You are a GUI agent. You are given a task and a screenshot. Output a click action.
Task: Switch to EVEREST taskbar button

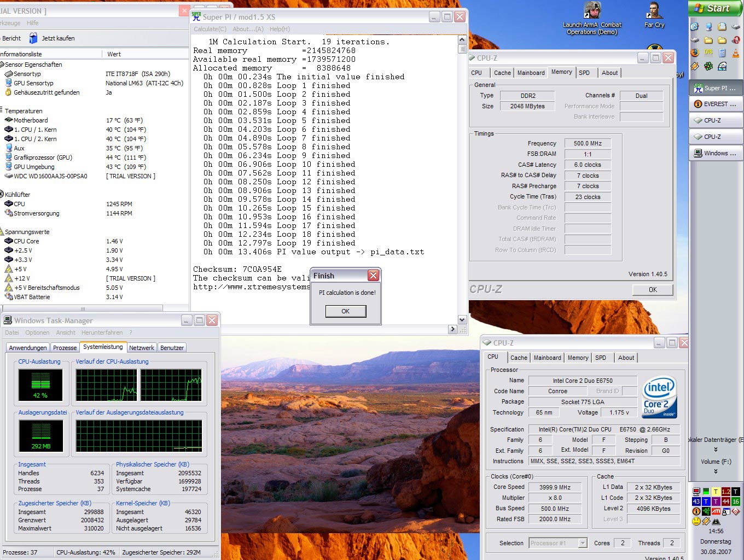click(716, 104)
